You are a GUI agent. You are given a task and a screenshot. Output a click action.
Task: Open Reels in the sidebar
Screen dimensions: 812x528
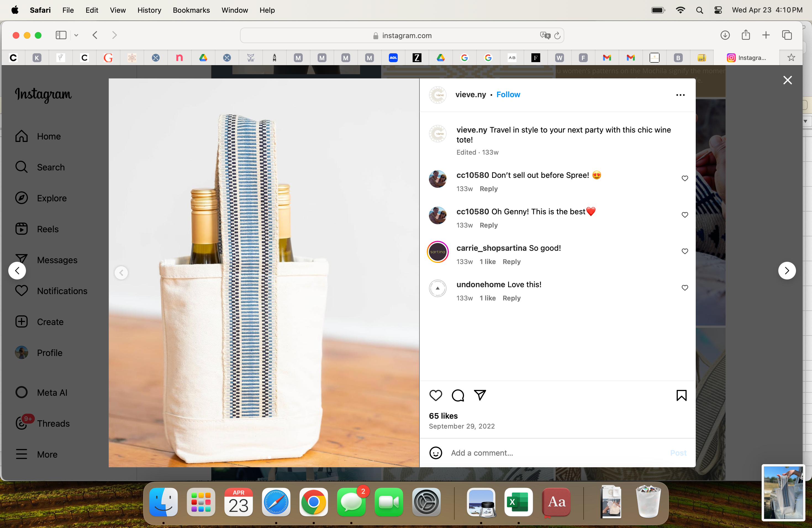(37, 229)
